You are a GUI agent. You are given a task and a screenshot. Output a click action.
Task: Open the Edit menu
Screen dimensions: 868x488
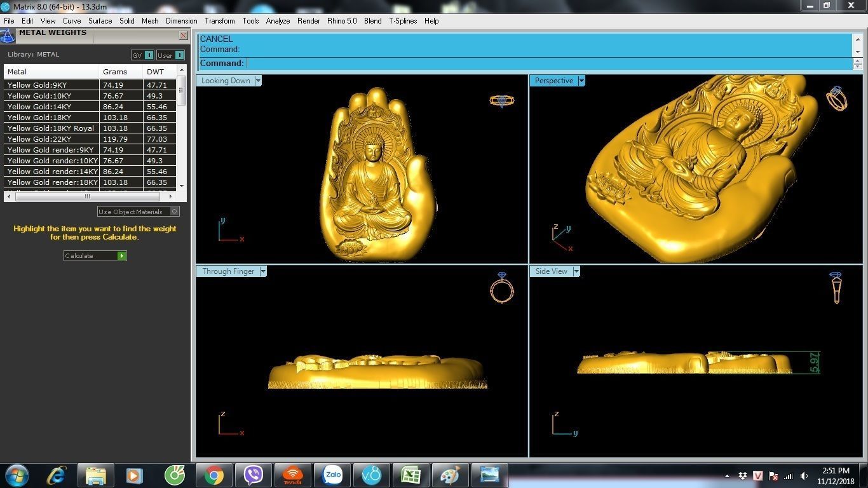(x=27, y=21)
